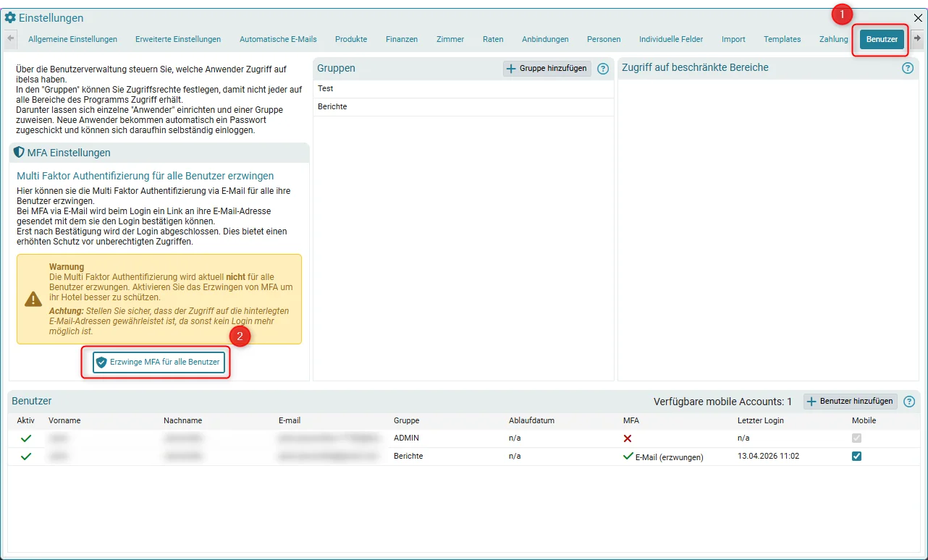Click Benutzer hinzufügen button

(851, 402)
